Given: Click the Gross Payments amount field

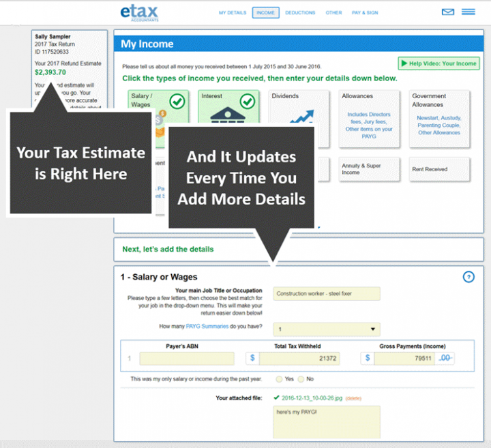Looking at the screenshot, I should (404, 359).
